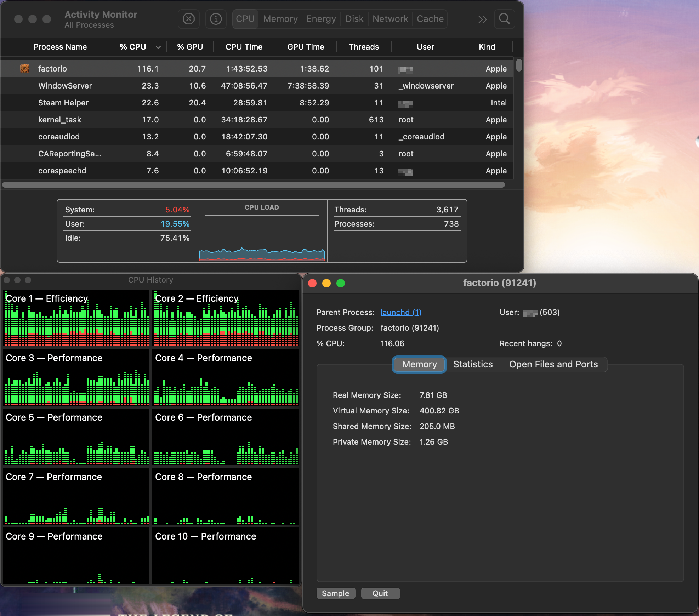Click the Shared Memory Size 205.0 MB value
Screen dimensions: 699x616
click(x=437, y=426)
